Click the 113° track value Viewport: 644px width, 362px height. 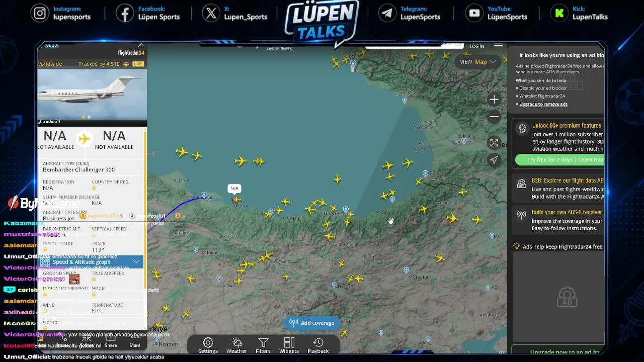point(98,250)
